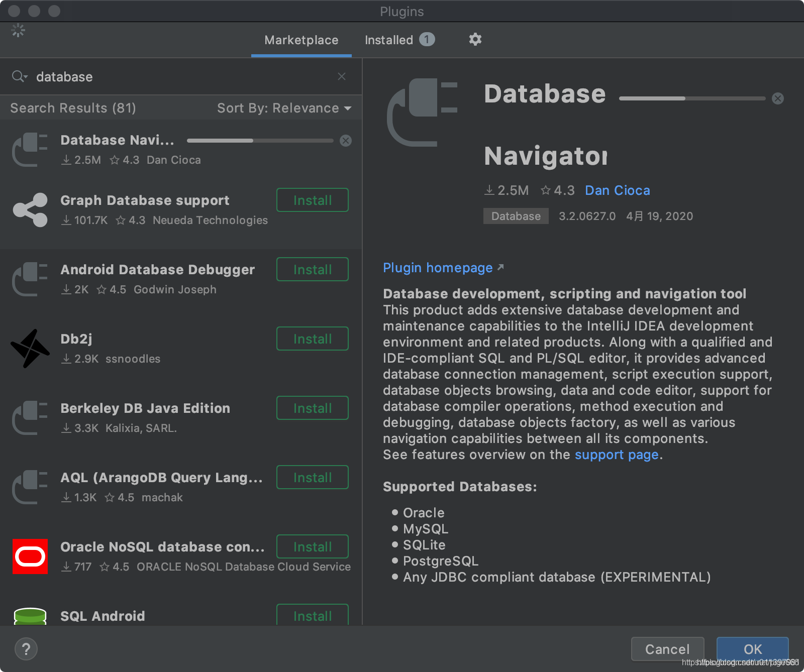
Task: Select 'Android Database Debugger' title text
Action: [x=157, y=269]
